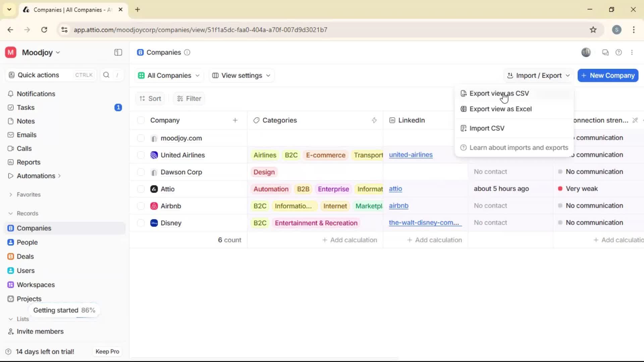Click the user avatar in page header
The width and height of the screenshot is (644, 362).
coord(586,52)
